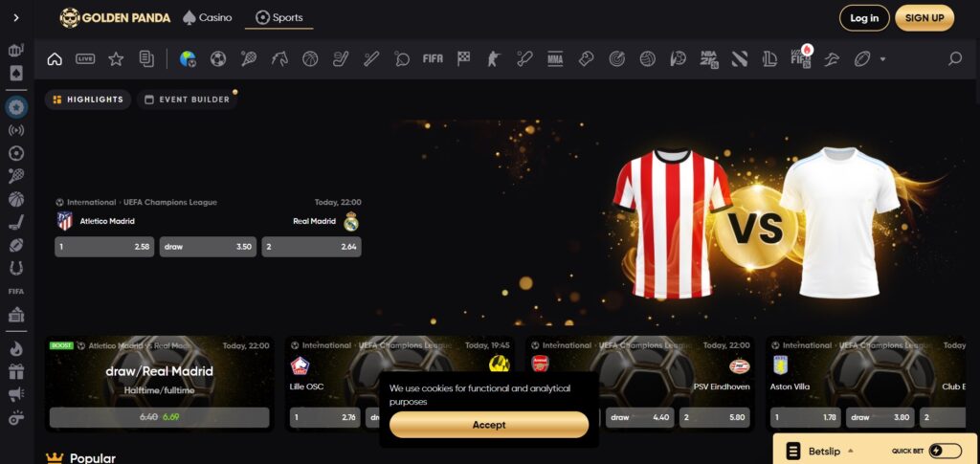This screenshot has height=464, width=980.
Task: Switch to the Casino tab
Action: click(206, 17)
